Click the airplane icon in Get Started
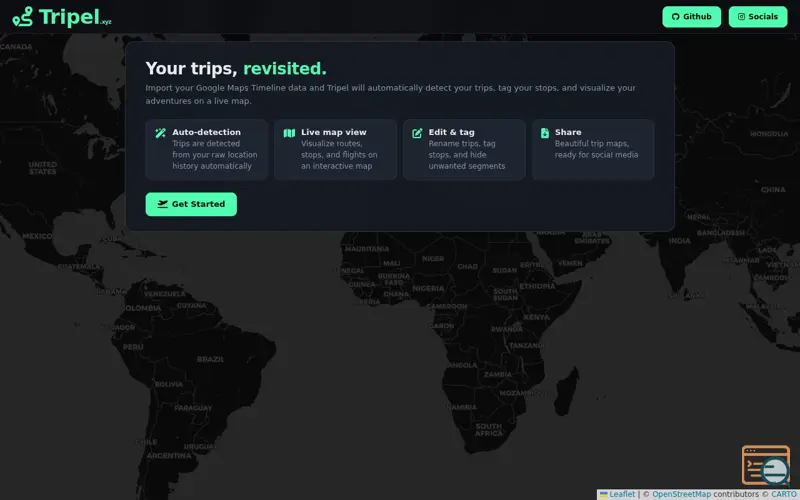Viewport: 800px width, 500px height. (x=162, y=204)
